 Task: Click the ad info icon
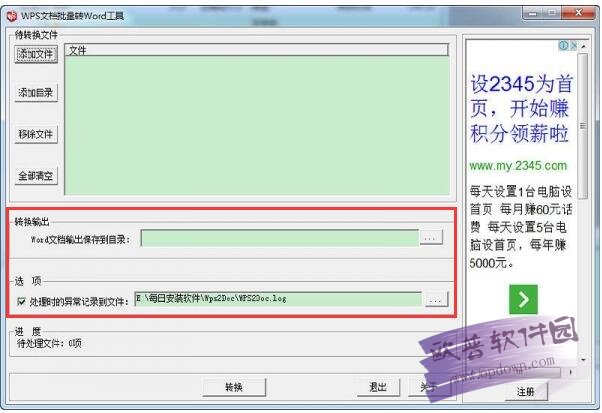pos(563,46)
